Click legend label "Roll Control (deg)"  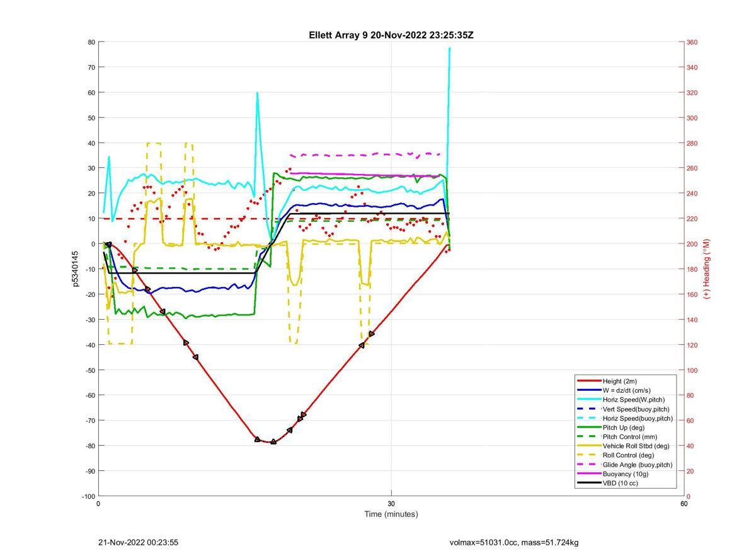628,455
